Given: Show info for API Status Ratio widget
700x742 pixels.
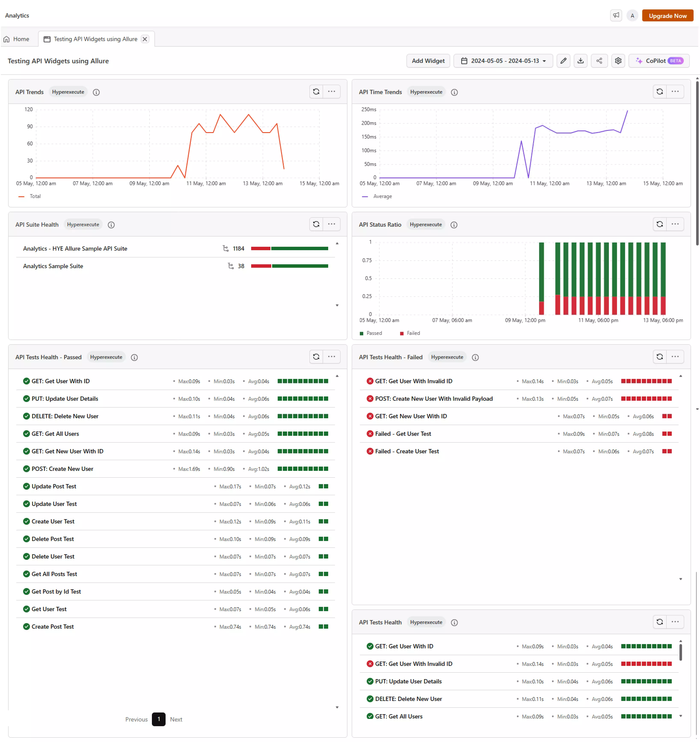Looking at the screenshot, I should [454, 225].
